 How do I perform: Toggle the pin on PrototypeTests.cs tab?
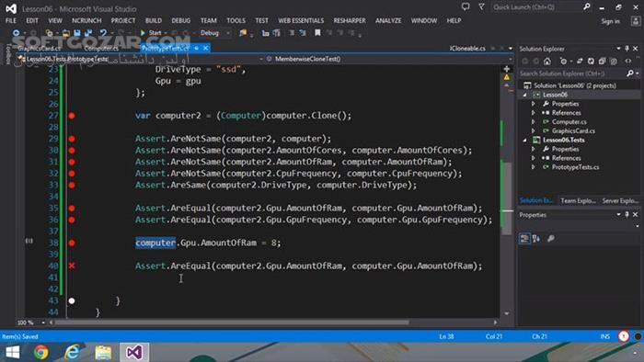pyautogui.click(x=197, y=48)
